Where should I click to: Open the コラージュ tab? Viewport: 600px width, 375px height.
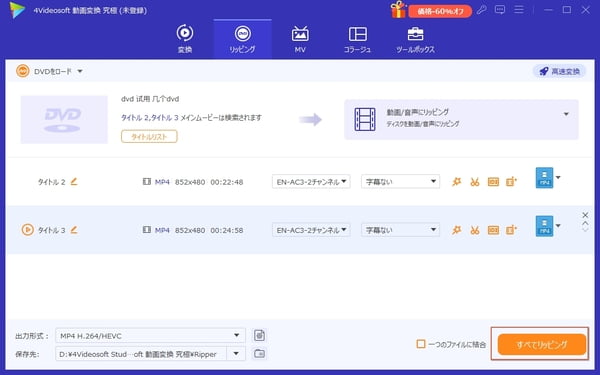pyautogui.click(x=357, y=39)
